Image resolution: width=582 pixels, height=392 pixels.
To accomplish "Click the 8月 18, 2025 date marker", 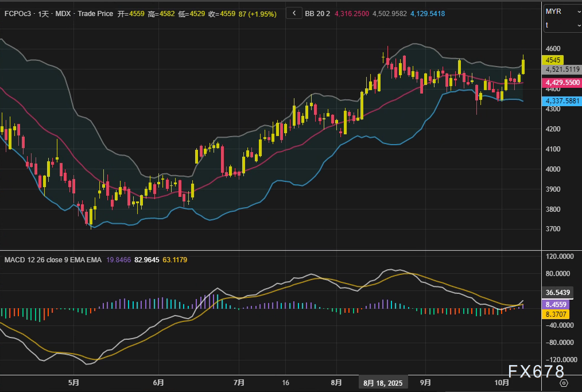I will click(x=383, y=382).
